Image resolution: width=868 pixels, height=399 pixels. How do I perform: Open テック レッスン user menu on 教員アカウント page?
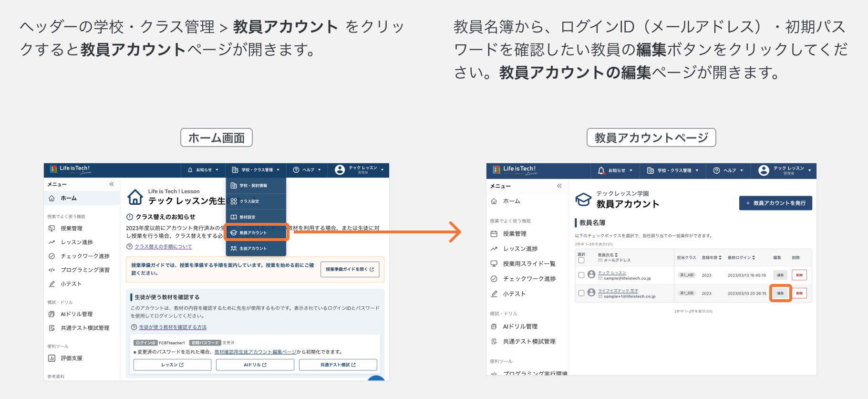784,170
